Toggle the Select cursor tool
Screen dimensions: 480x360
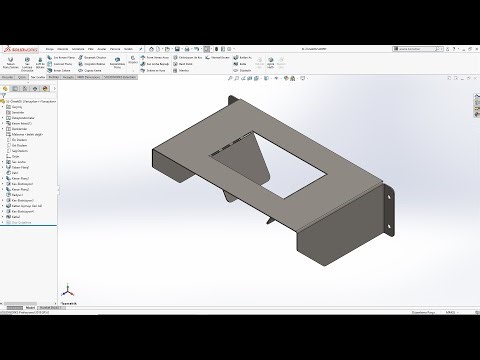click(207, 49)
